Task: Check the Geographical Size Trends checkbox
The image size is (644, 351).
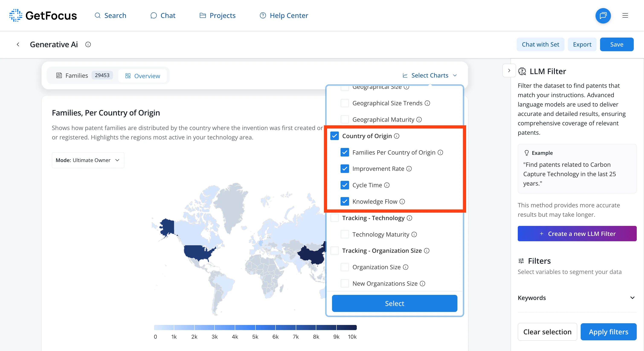Action: (x=345, y=103)
